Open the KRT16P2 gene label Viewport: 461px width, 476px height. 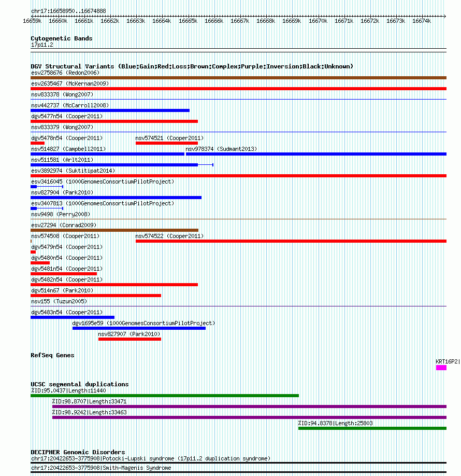click(x=448, y=361)
